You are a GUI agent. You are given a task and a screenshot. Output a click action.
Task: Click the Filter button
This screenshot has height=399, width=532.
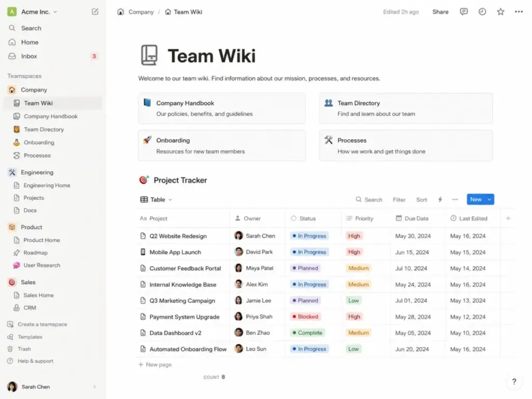(x=399, y=199)
